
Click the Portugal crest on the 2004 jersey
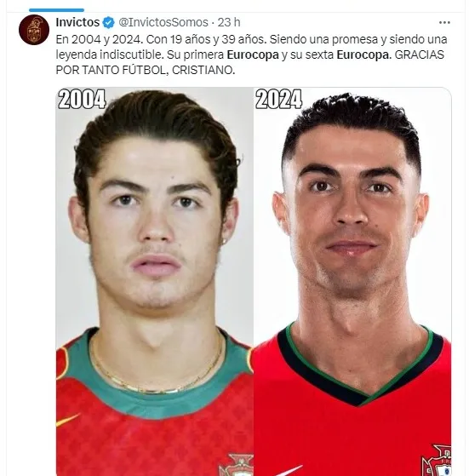pyautogui.click(x=237, y=465)
